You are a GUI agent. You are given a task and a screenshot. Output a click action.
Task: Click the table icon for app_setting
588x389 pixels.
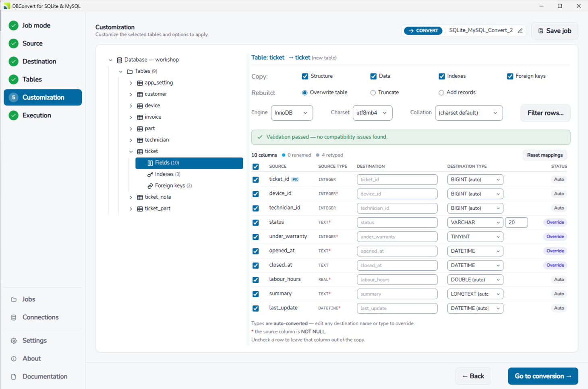pyautogui.click(x=140, y=83)
